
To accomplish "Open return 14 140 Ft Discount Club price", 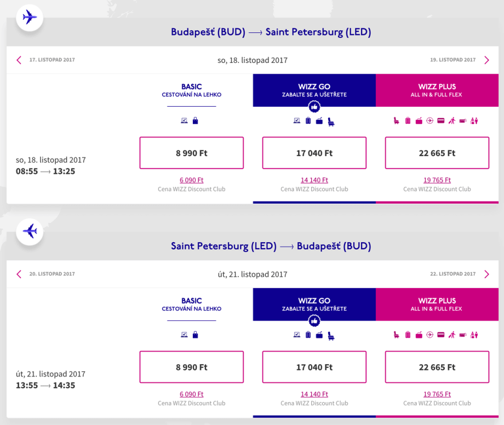I will (x=314, y=394).
